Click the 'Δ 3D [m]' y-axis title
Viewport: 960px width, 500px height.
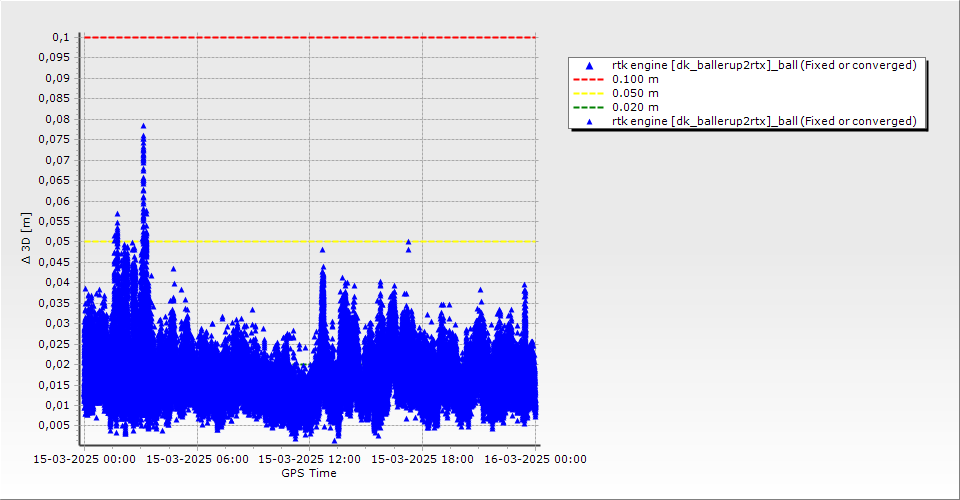[x=26, y=239]
